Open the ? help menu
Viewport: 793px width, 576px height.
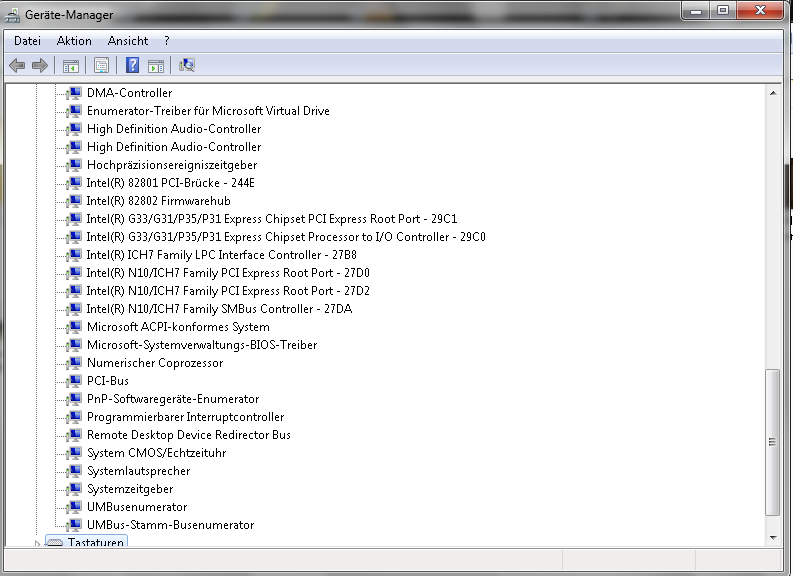tap(167, 41)
